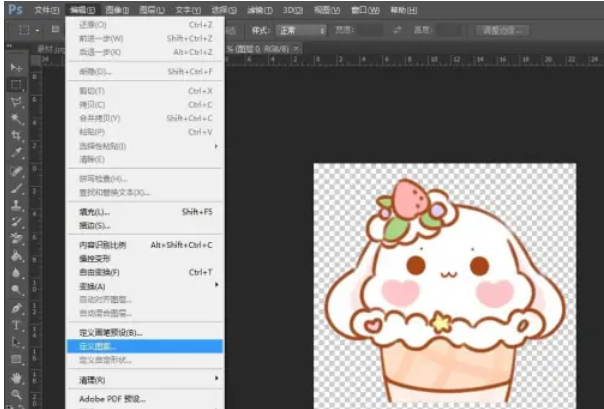Select the Rectangular Marquee tool
Viewport: 604px width, 409px height.
click(16, 84)
